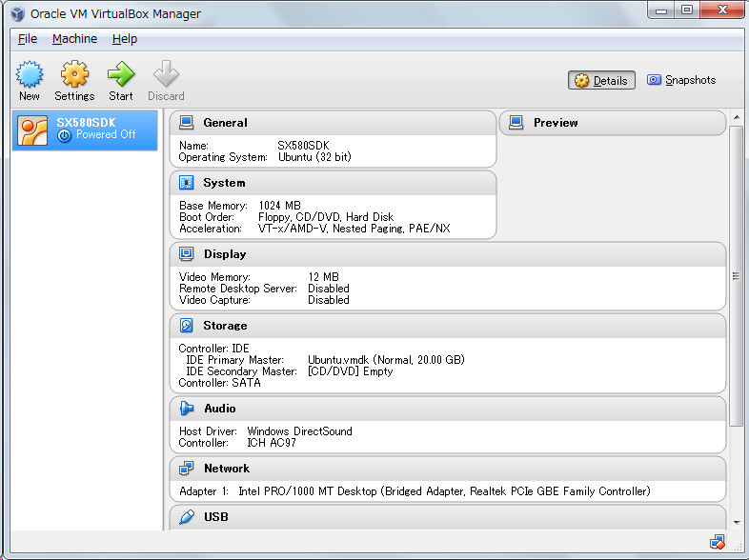Click the Controller: SATA line
This screenshot has height=560, width=749.
point(219,383)
